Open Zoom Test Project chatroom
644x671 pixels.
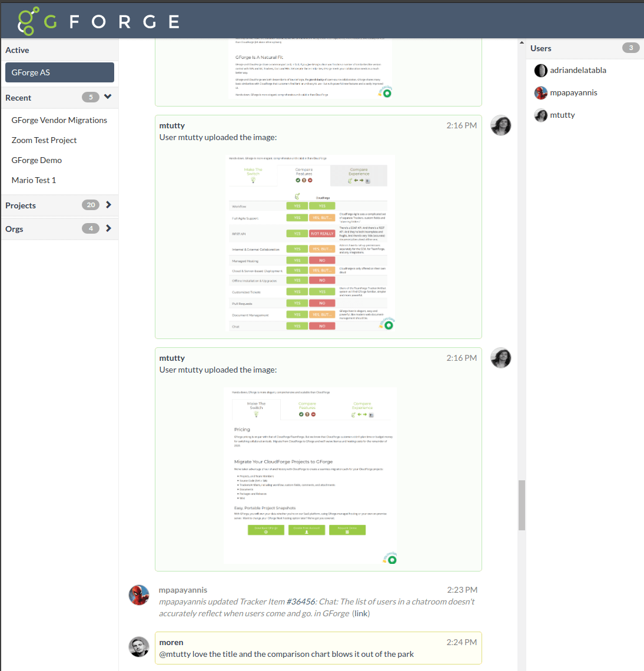click(44, 140)
